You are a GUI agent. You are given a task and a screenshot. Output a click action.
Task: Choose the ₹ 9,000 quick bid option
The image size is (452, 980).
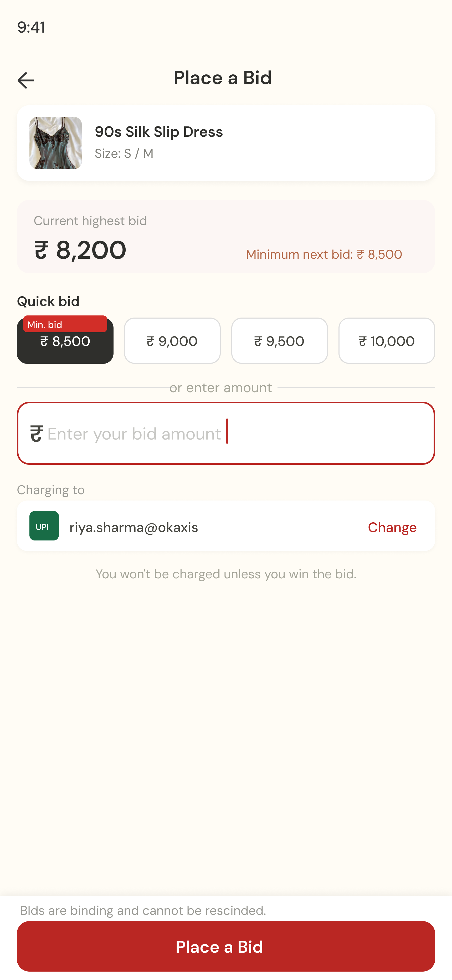tap(172, 341)
